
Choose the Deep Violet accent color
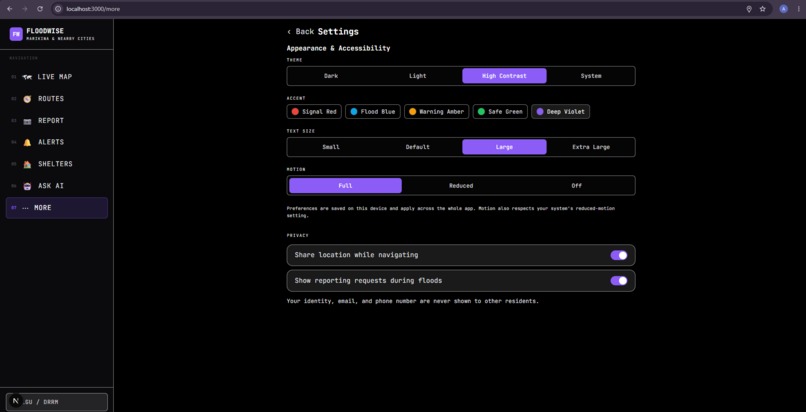click(560, 111)
